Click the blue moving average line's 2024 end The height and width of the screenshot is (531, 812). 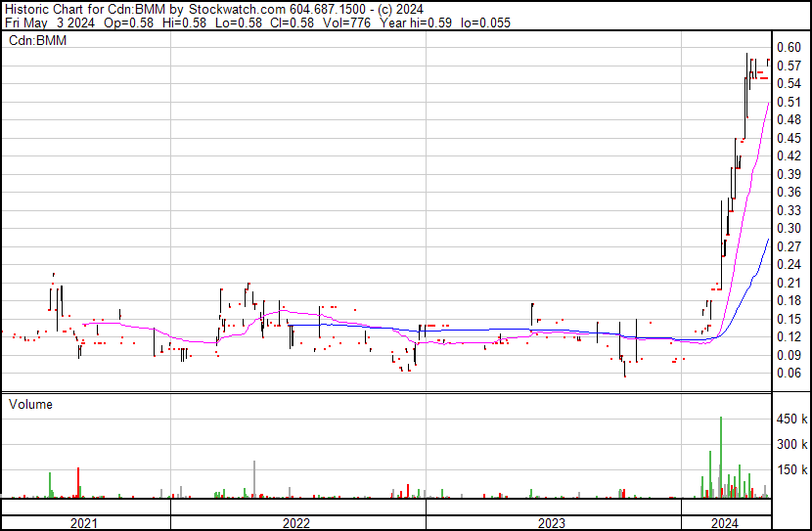coord(768,240)
